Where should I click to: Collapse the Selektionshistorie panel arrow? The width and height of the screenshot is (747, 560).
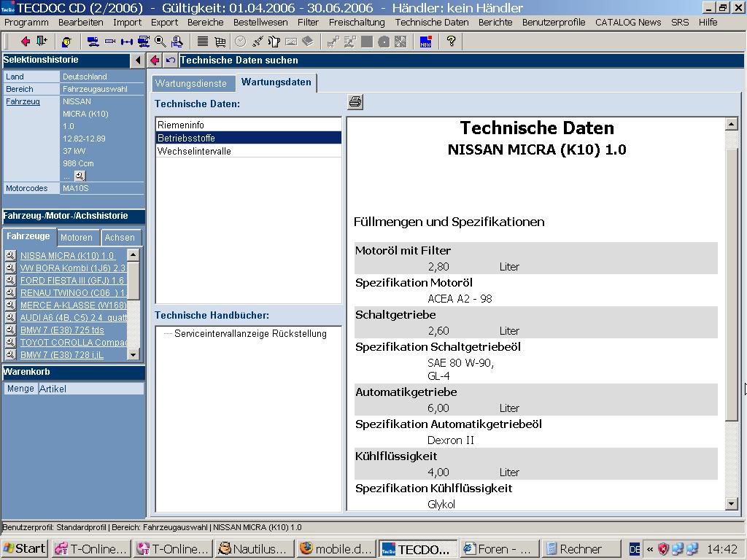138,61
